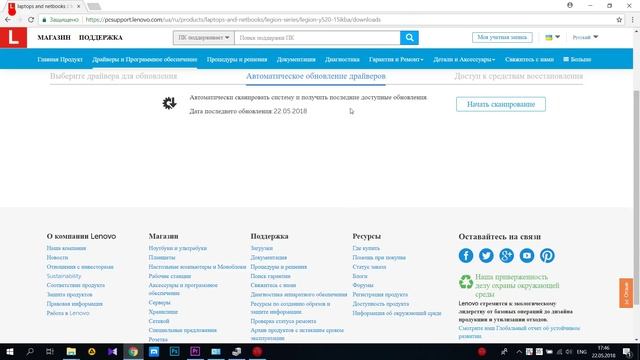Click the red recording icon in the taskbar
Screen dimensions: 640x360
click(x=257, y=351)
